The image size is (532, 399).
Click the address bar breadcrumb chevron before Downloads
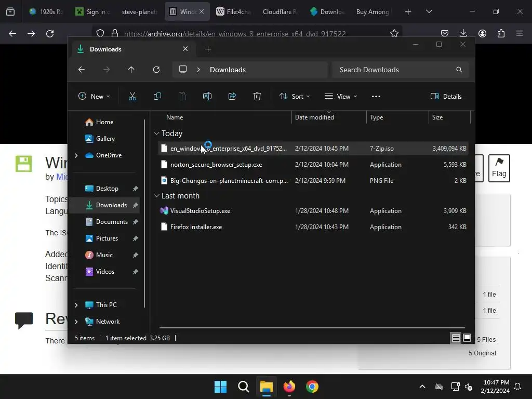tap(198, 70)
